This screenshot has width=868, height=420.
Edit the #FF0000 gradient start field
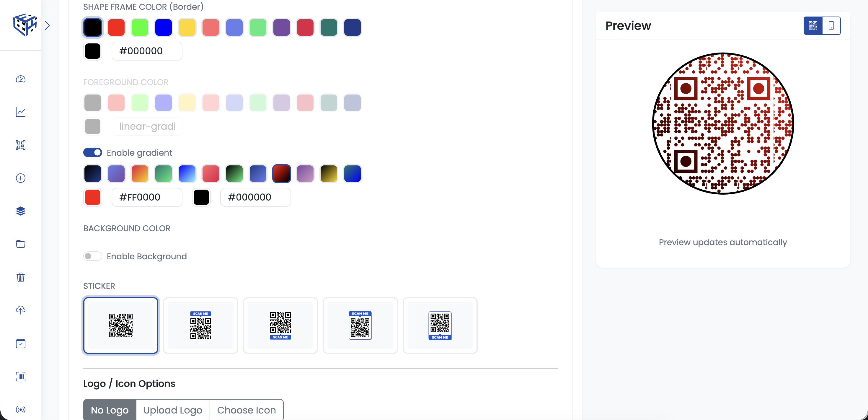(x=147, y=198)
